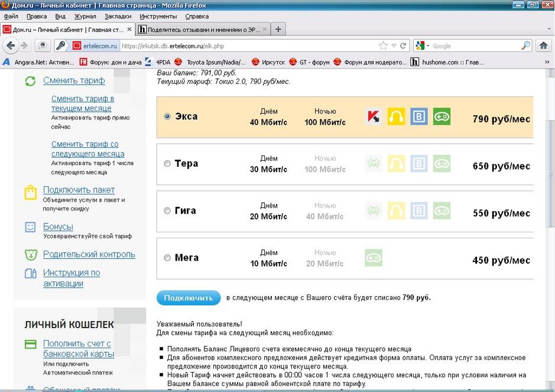Open Пополнить счет с банковской карты link
Image resolution: width=555 pixels, height=392 pixels.
[x=79, y=348]
